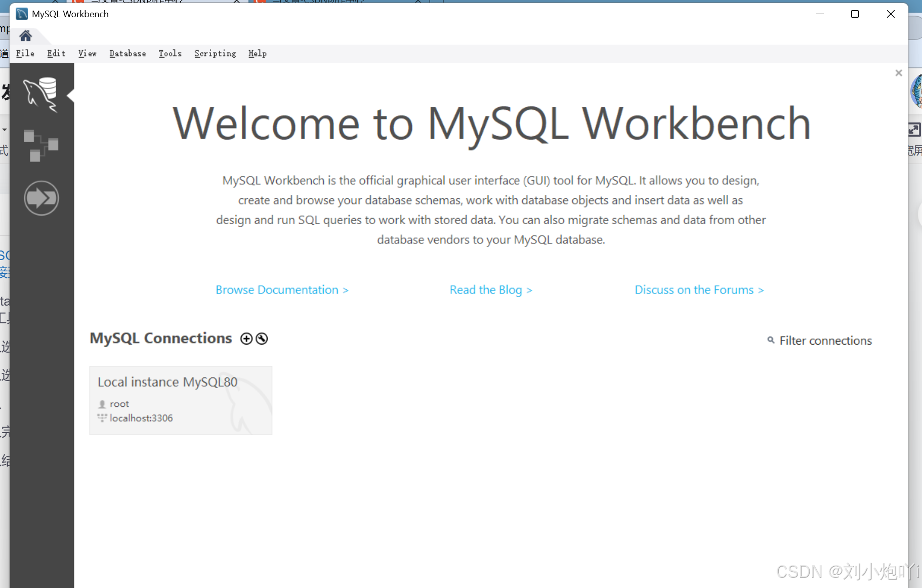Open the Help menu

257,54
